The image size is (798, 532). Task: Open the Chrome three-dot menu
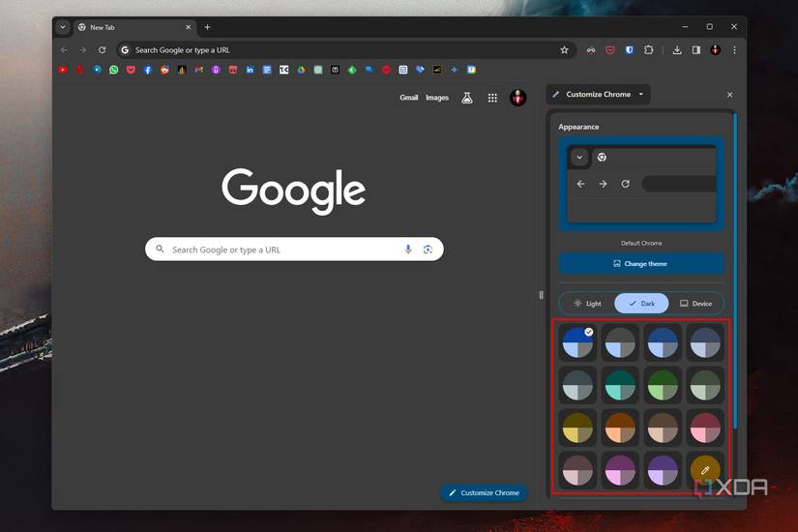point(734,50)
